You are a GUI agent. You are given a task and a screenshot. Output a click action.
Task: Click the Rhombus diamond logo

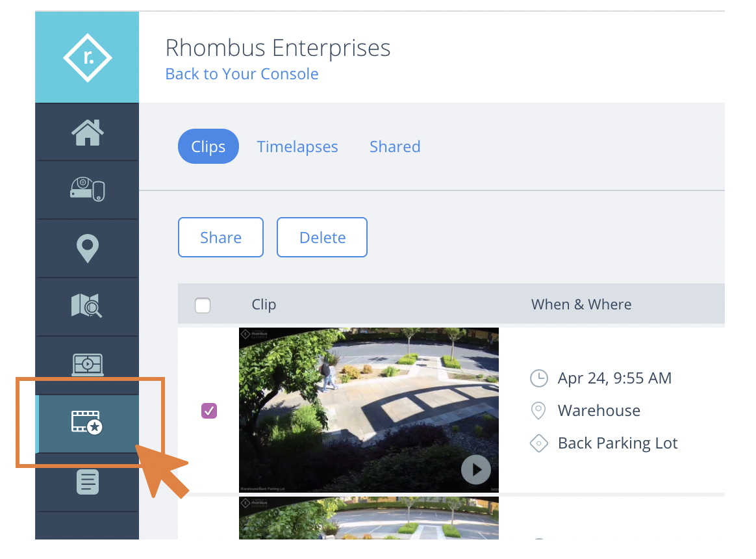[87, 57]
